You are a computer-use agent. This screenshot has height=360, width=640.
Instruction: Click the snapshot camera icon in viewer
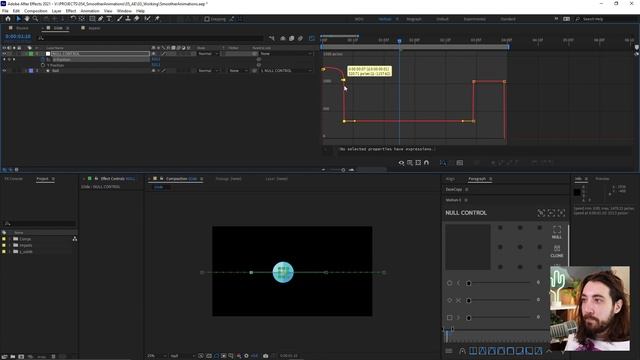tap(266, 356)
